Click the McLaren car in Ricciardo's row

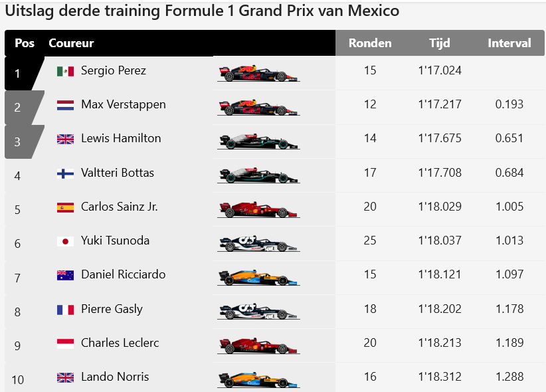tap(258, 277)
